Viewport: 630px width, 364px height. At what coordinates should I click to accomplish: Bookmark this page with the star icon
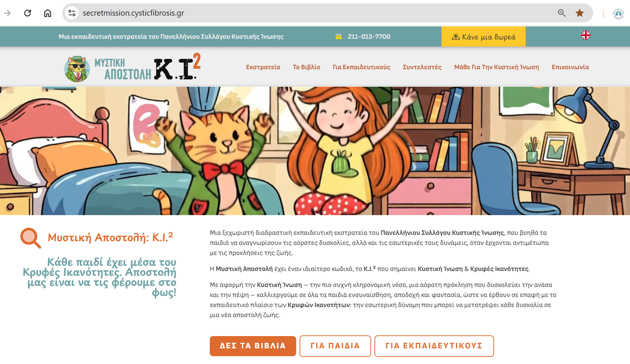[580, 13]
